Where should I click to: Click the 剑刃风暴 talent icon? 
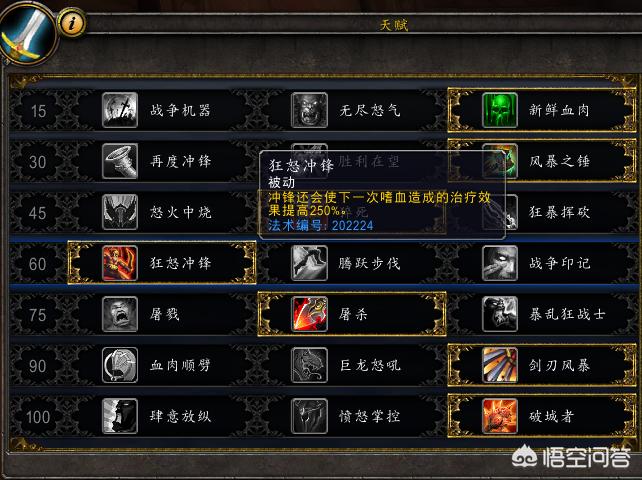500,365
